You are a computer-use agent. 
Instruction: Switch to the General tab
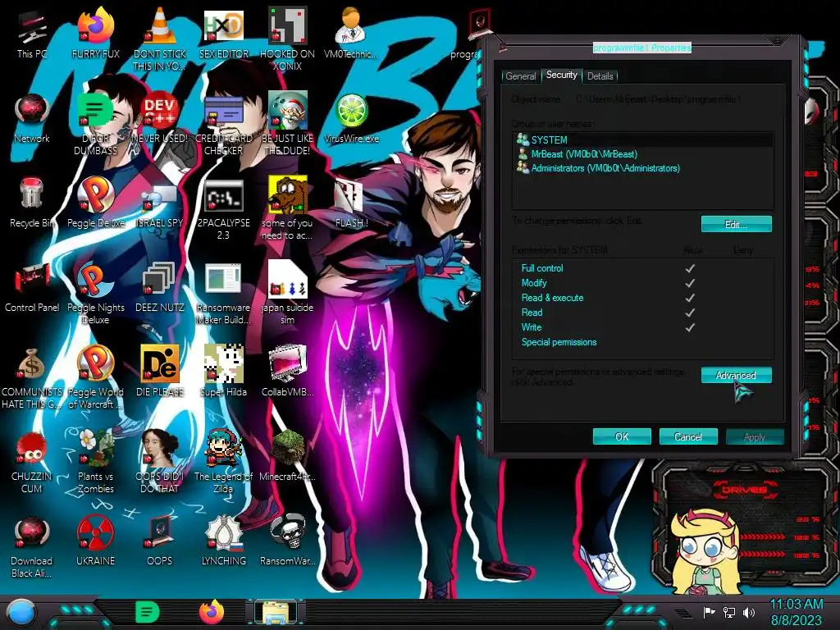(520, 76)
